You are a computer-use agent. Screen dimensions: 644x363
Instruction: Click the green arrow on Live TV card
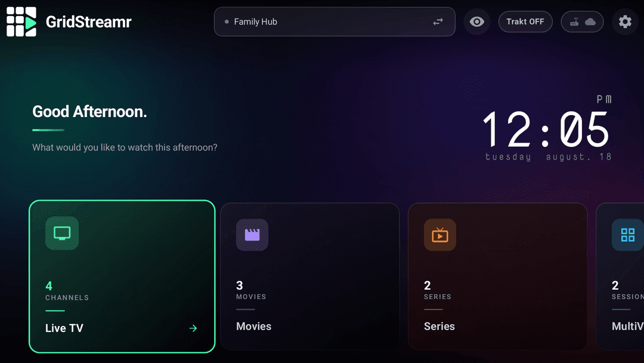193,328
